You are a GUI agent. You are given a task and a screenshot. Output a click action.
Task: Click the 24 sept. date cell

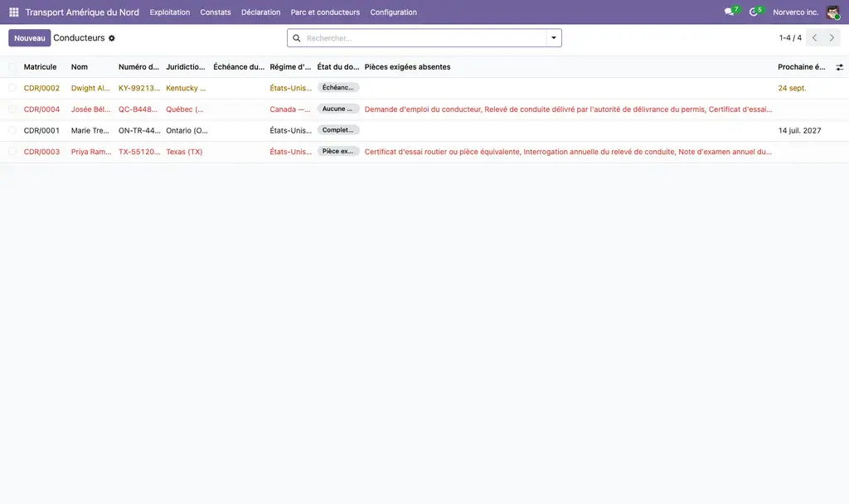792,88
